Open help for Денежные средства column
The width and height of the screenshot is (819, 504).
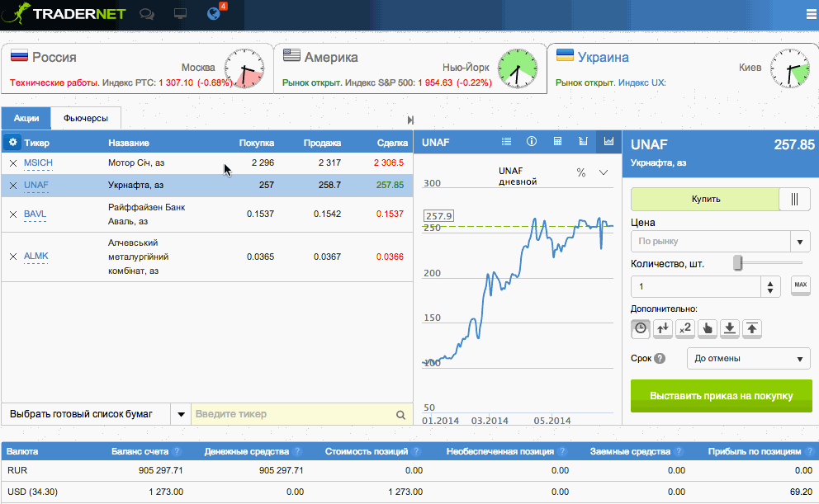pyautogui.click(x=297, y=451)
